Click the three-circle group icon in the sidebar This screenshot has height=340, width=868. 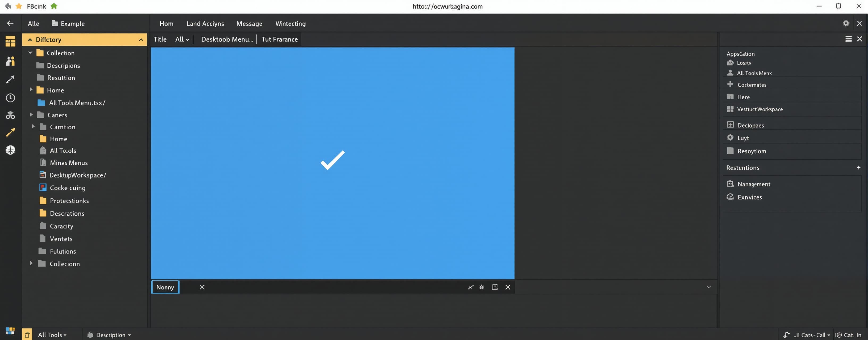[10, 116]
